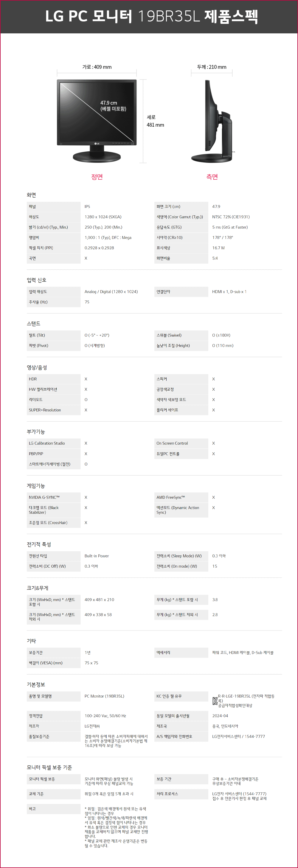298x868 pixels.
Task: Click the red 정면 caption
Action: coord(97,177)
